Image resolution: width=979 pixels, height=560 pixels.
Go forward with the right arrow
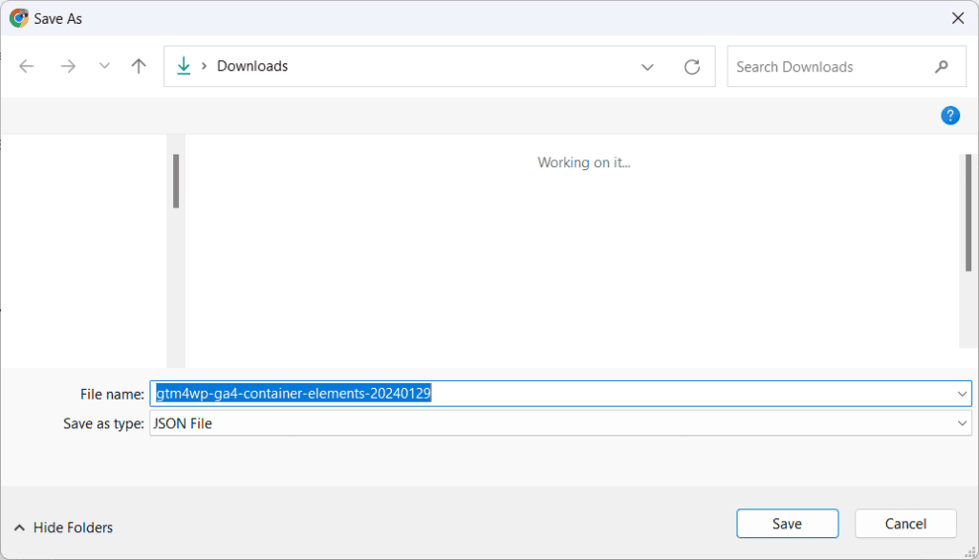tap(68, 66)
